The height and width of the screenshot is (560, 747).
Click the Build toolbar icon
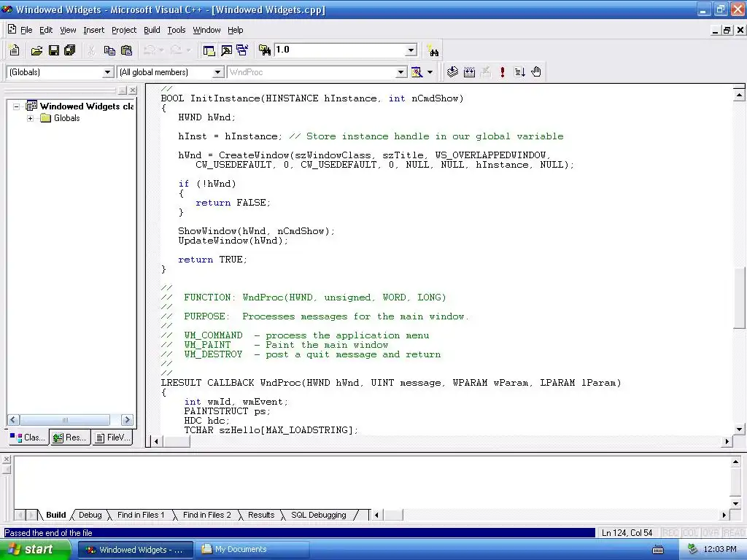coord(469,72)
